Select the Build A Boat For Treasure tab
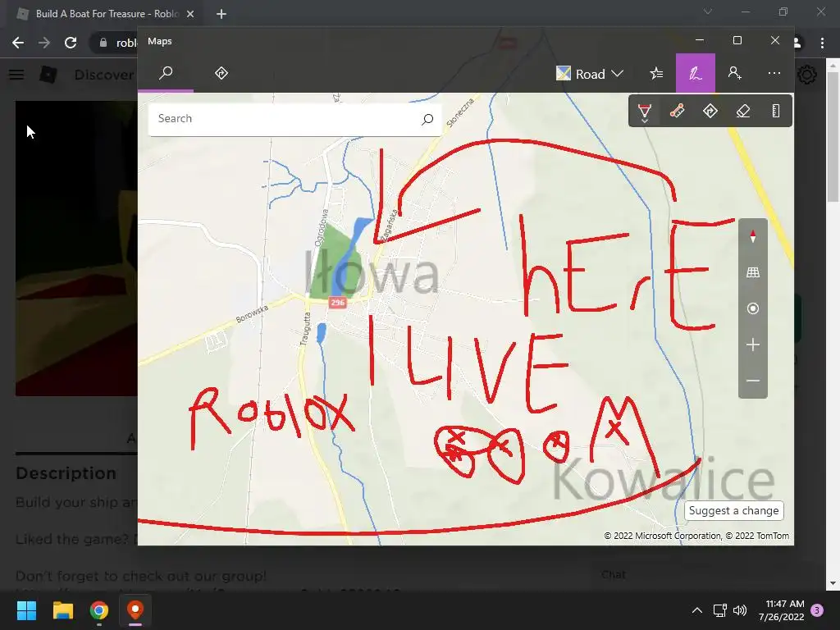The image size is (840, 630). pos(107,14)
